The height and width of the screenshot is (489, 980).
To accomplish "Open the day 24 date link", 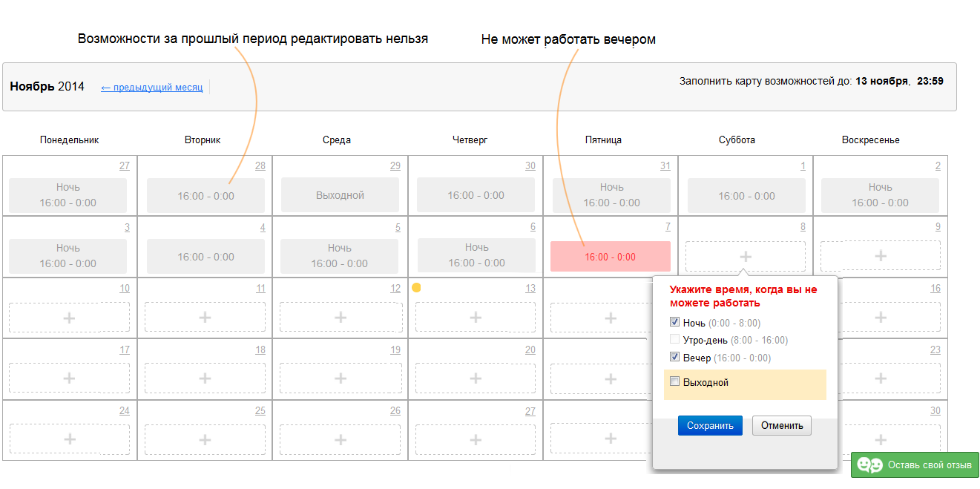I will (125, 410).
